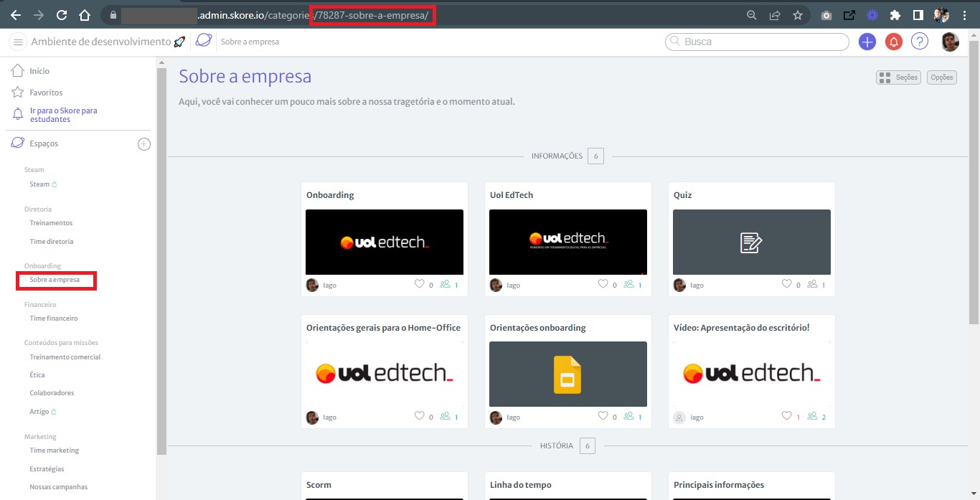The width and height of the screenshot is (980, 500).
Task: Bookmark this page with star icon
Action: [798, 15]
